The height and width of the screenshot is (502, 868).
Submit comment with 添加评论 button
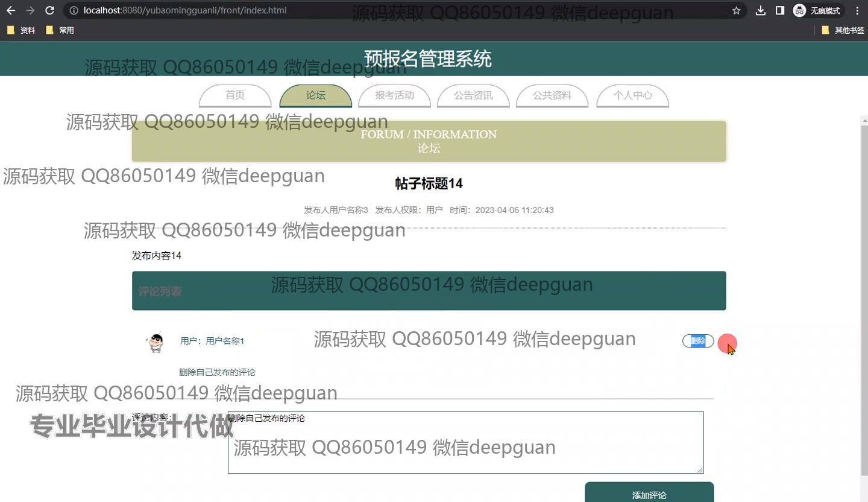[x=649, y=494]
